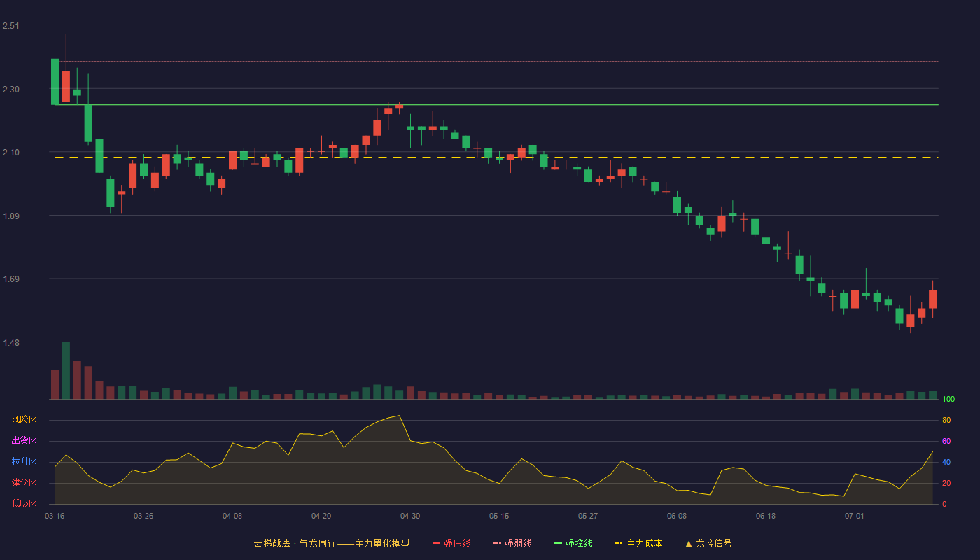
Task: Click the 07-01 date label
Action: 855,516
